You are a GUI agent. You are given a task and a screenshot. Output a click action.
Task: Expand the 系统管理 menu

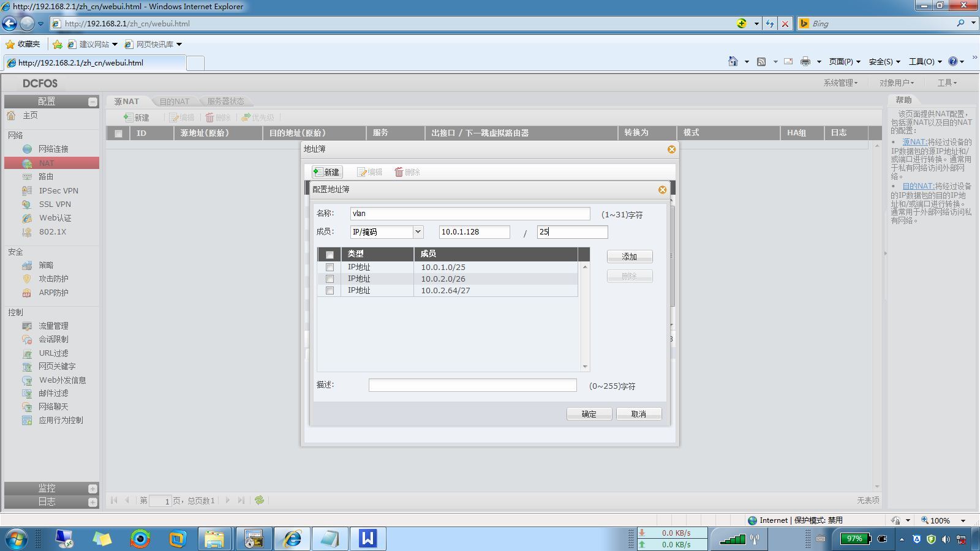(x=840, y=83)
